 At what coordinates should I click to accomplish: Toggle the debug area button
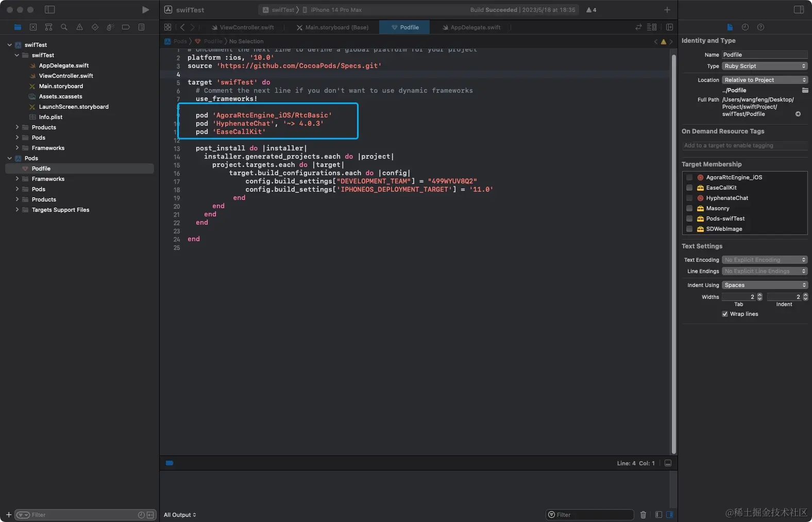point(668,463)
